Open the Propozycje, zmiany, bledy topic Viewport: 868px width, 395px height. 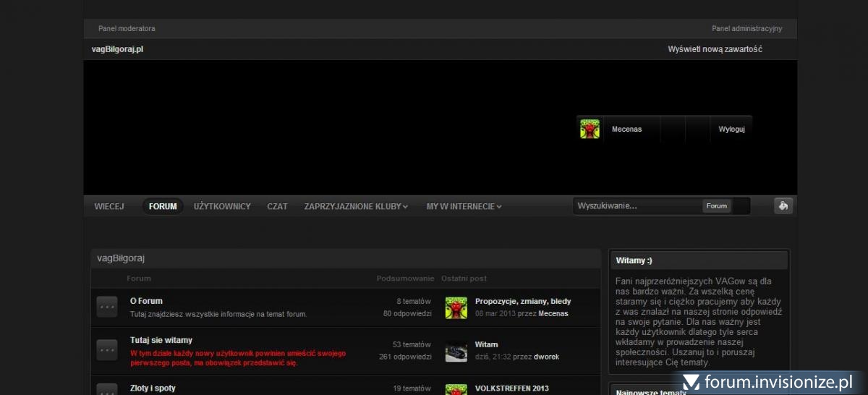523,301
